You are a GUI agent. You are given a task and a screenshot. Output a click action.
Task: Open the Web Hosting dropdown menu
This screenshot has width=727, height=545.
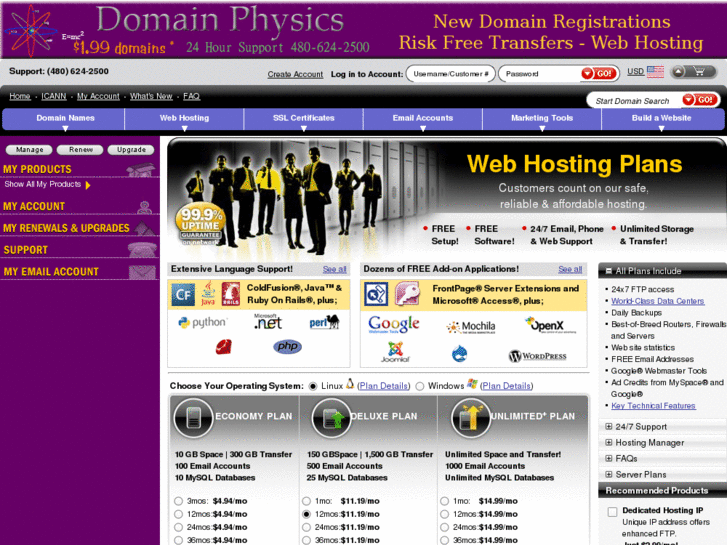(184, 120)
